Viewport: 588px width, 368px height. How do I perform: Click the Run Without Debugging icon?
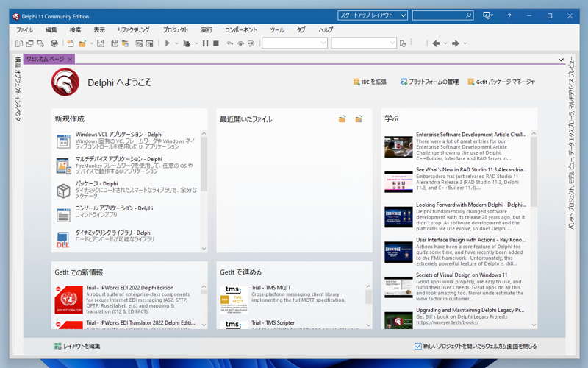tap(187, 43)
